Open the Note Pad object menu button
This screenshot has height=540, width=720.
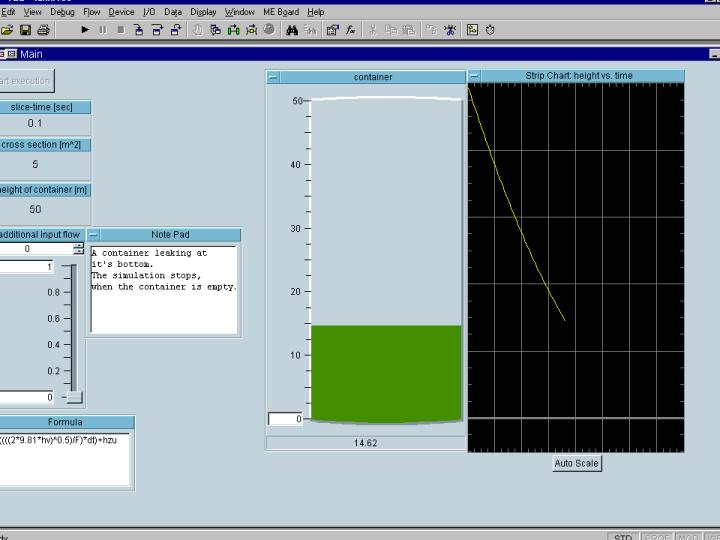[x=94, y=235]
